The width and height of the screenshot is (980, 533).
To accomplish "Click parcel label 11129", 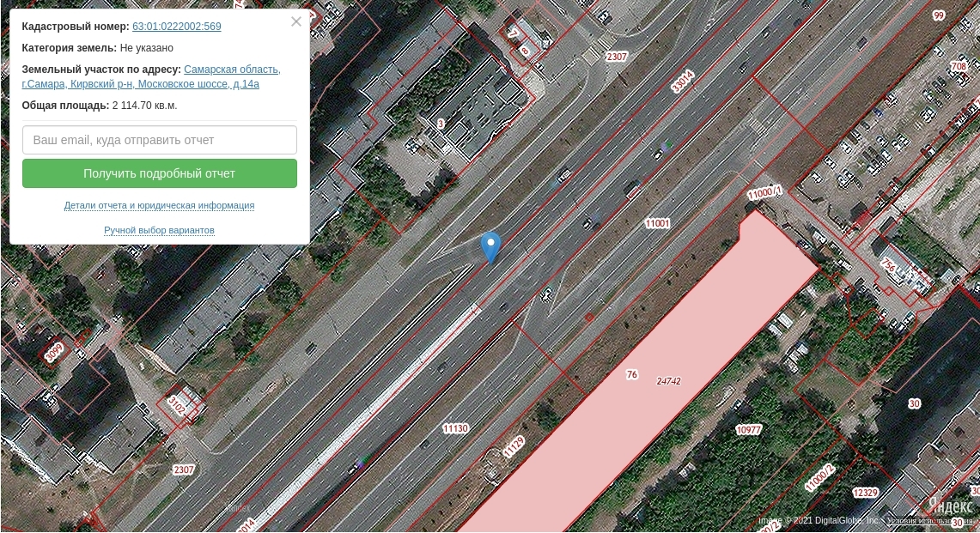I will point(514,447).
